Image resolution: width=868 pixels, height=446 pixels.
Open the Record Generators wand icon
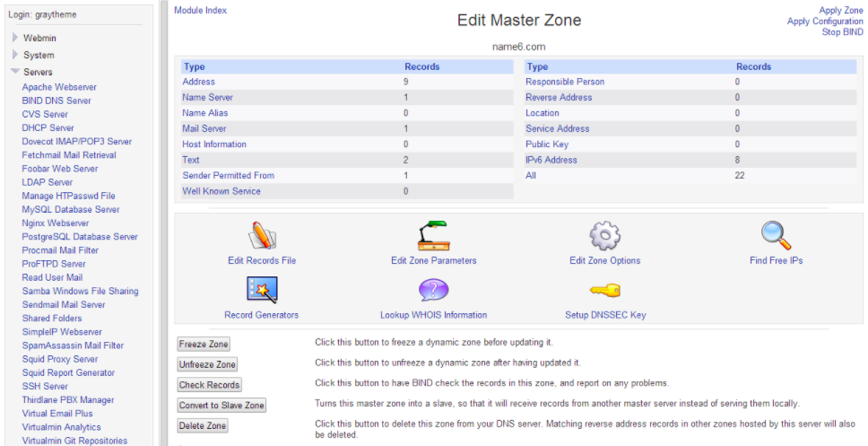tap(262, 290)
